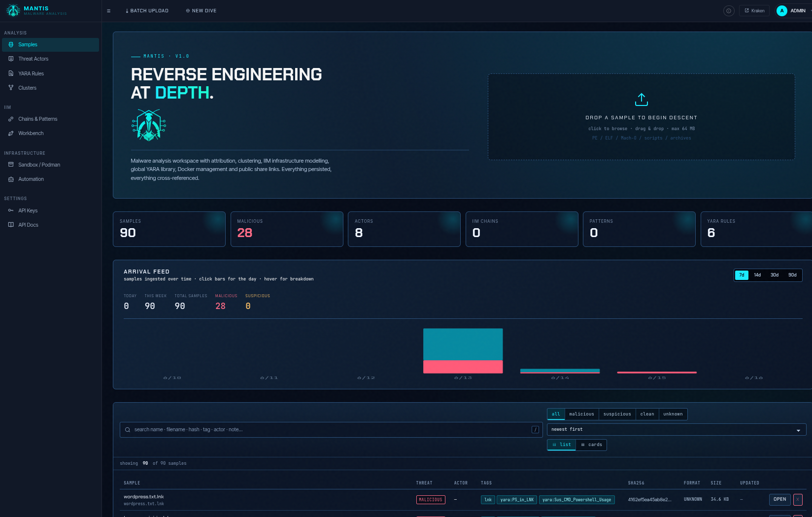The width and height of the screenshot is (812, 517).
Task: Click the lnk tag
Action: click(x=488, y=500)
